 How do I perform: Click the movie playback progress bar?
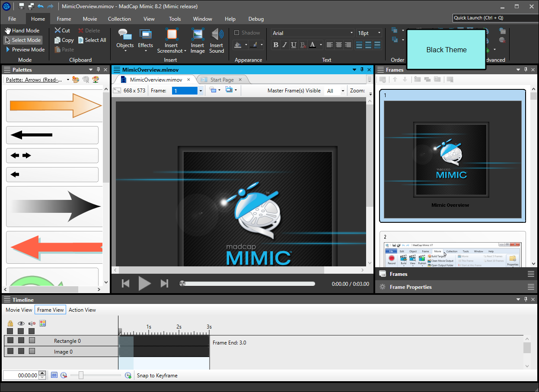point(248,284)
